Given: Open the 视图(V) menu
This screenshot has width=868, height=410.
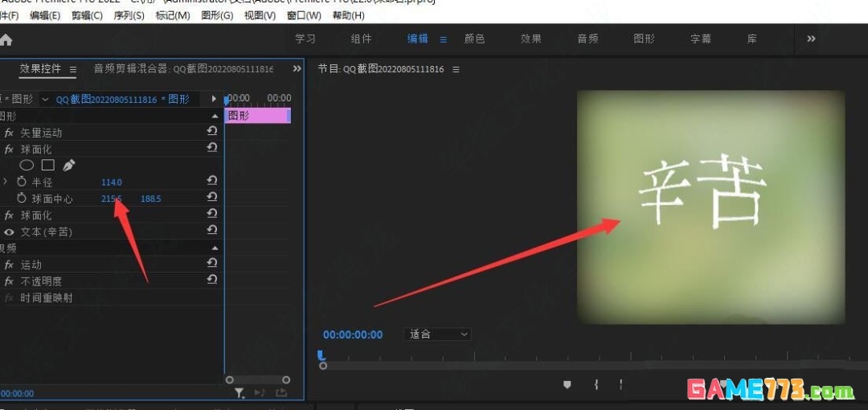Looking at the screenshot, I should coord(260,15).
